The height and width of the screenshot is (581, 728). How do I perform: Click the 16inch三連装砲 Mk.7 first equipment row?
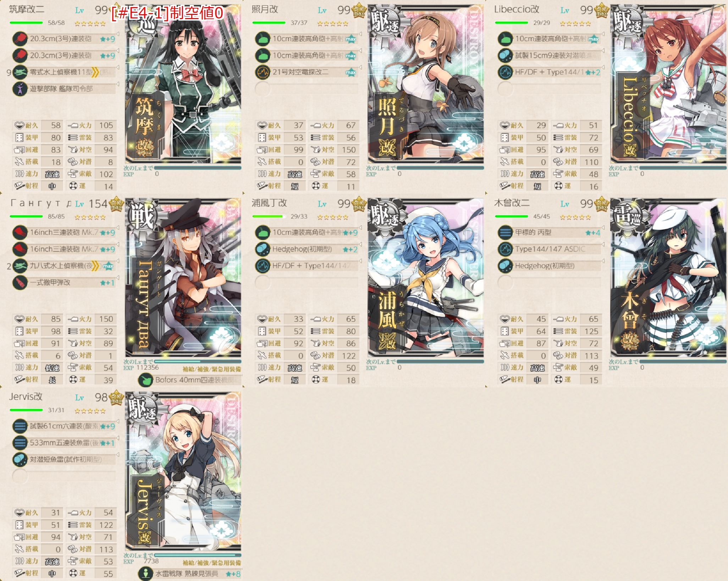[x=65, y=233]
